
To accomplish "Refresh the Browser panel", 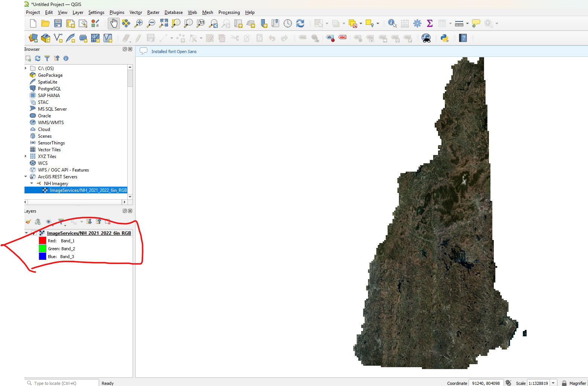I will coord(37,58).
